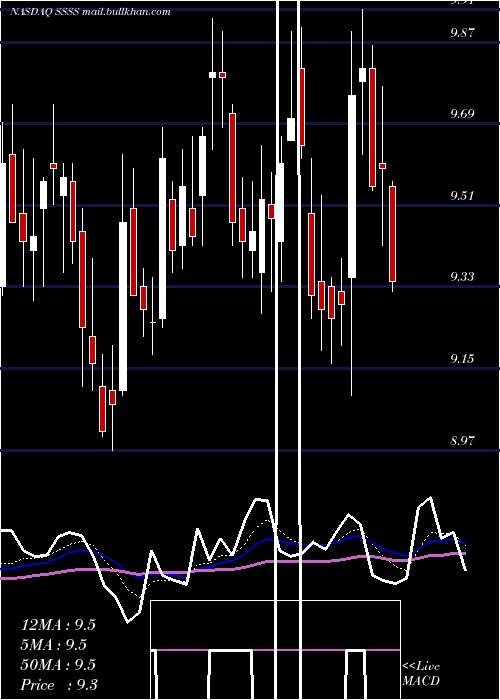
Task: Click the NASDAQ SSSS mail.bullkhan.com title text
Action: 90,12
